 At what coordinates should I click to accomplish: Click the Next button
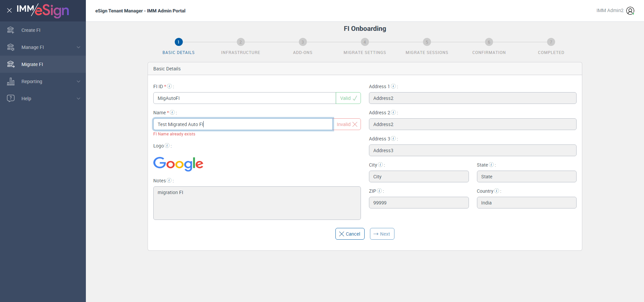tap(382, 234)
